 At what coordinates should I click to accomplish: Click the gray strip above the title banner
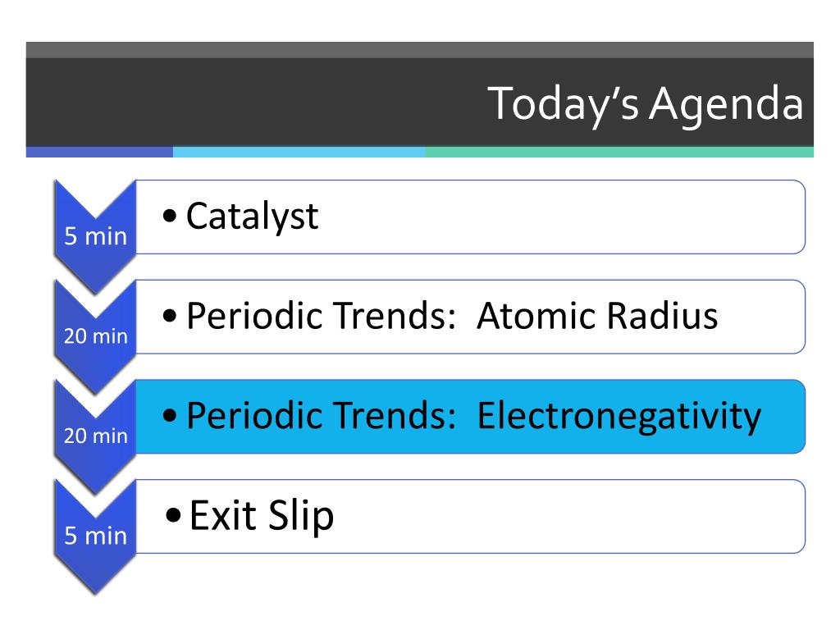coord(419,50)
